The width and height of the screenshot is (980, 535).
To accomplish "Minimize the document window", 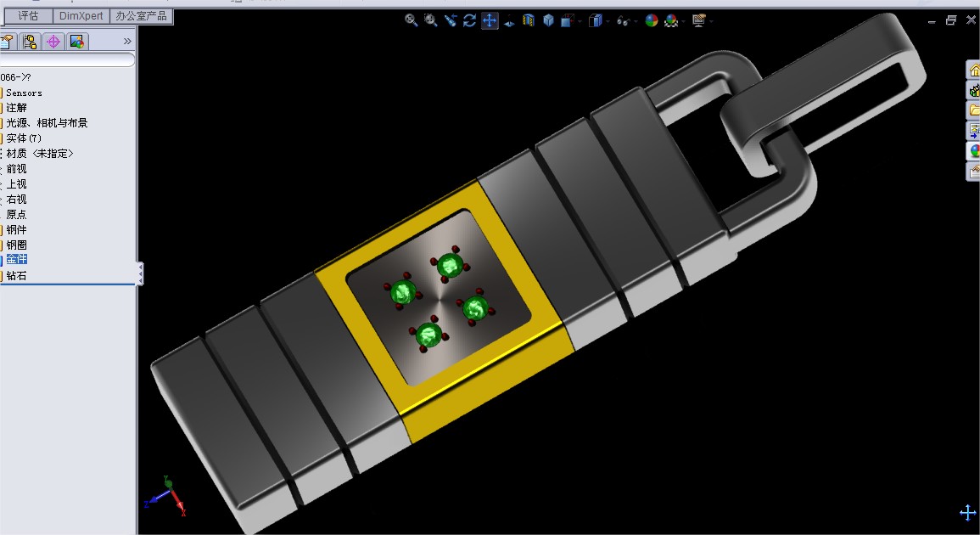I will [932, 21].
